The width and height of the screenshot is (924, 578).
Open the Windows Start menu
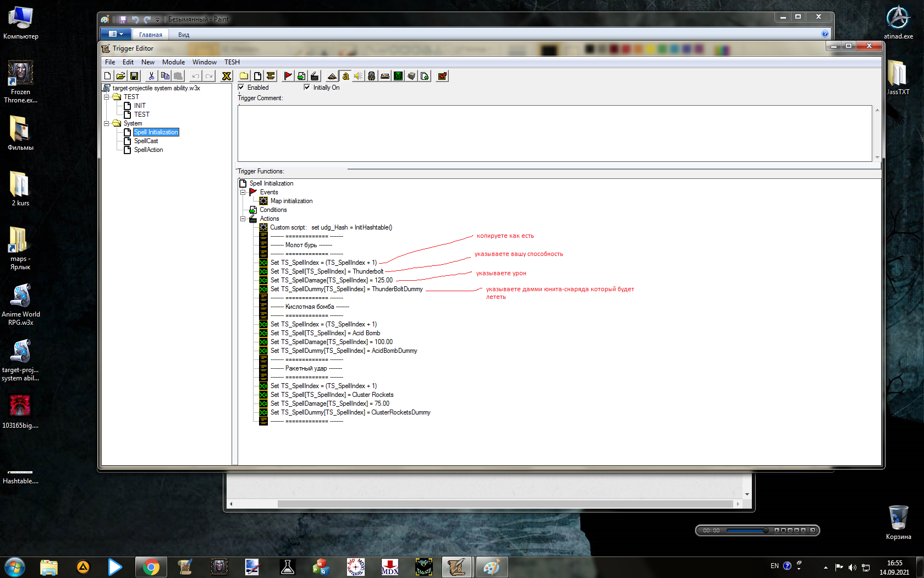click(x=15, y=567)
